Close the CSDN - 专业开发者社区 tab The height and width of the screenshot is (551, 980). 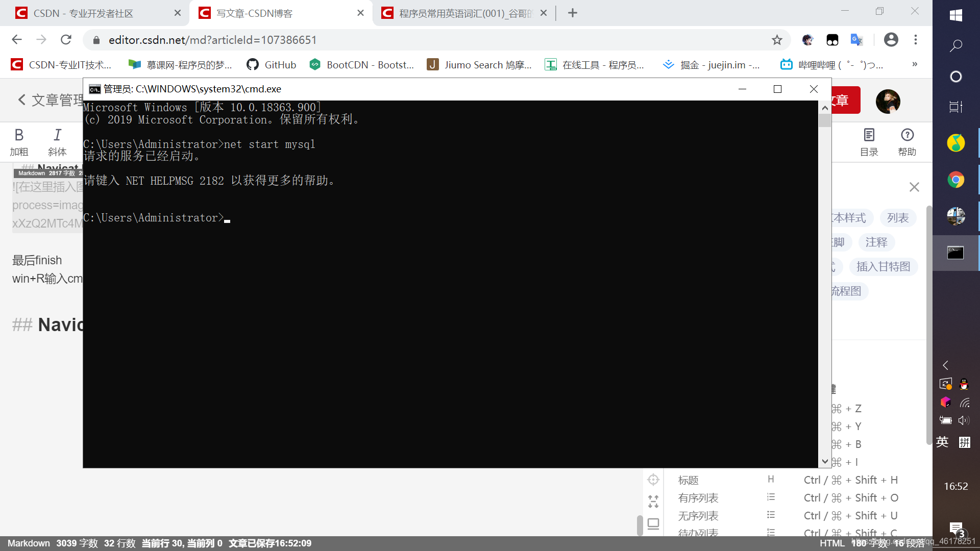(178, 13)
